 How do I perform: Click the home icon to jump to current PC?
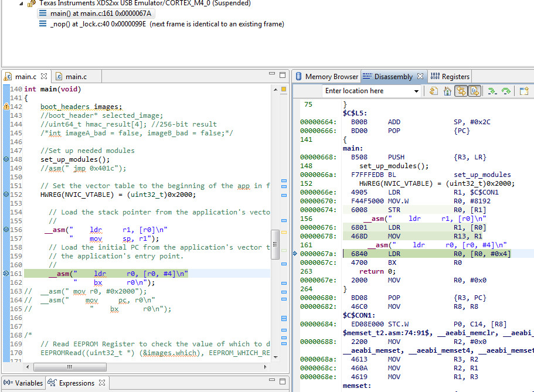click(x=448, y=91)
